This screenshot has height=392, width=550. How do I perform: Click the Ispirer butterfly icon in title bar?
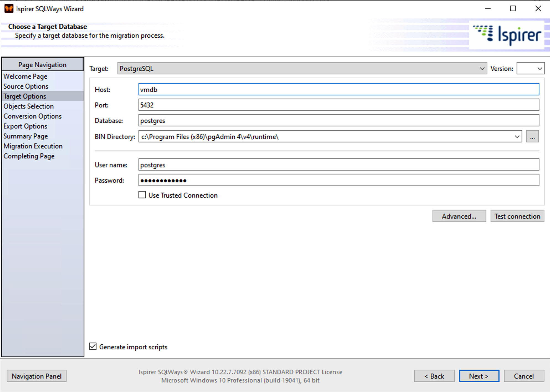[9, 9]
